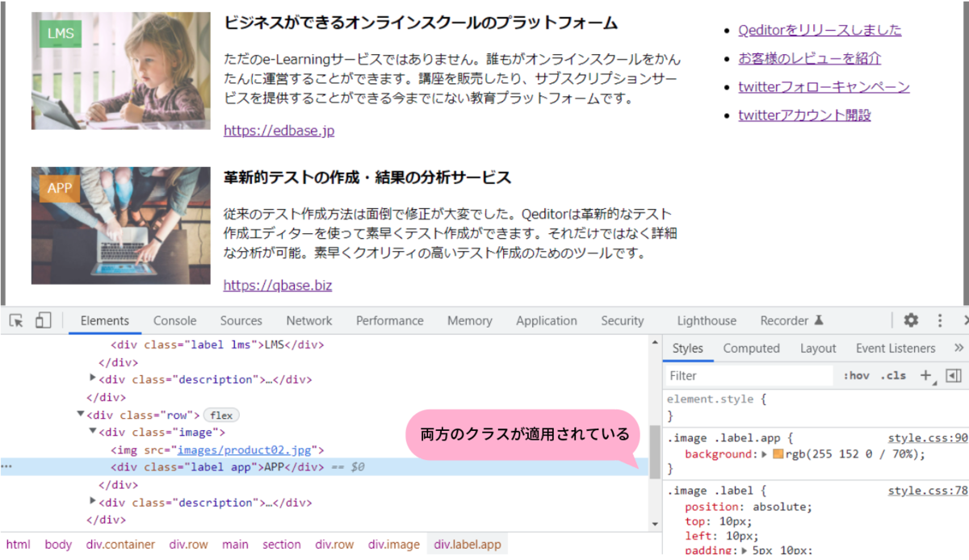Select div.label.app in the breadcrumb
Viewport: 969px width, 560px height.
467,544
